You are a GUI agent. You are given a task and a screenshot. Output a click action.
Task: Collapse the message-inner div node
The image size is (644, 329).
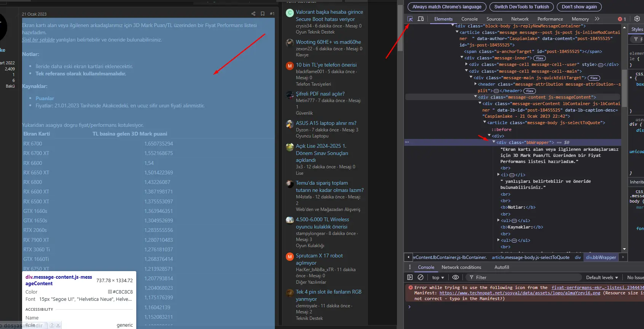tap(462, 57)
